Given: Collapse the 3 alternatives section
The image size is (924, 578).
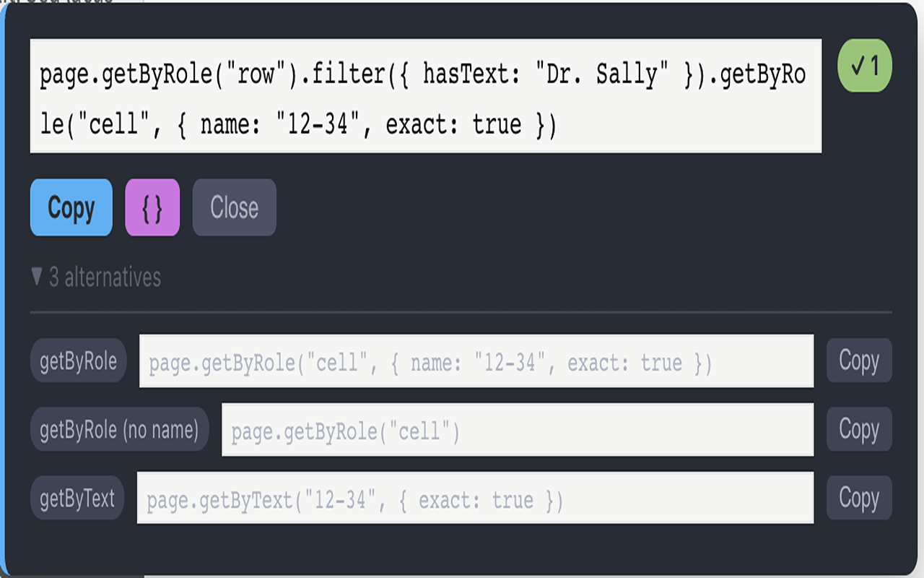Looking at the screenshot, I should (96, 277).
